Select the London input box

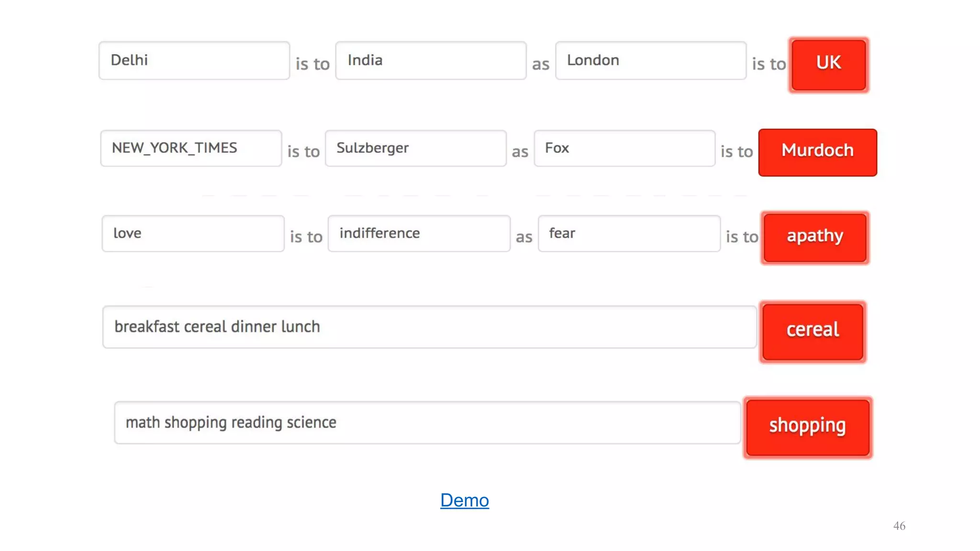[x=650, y=60]
